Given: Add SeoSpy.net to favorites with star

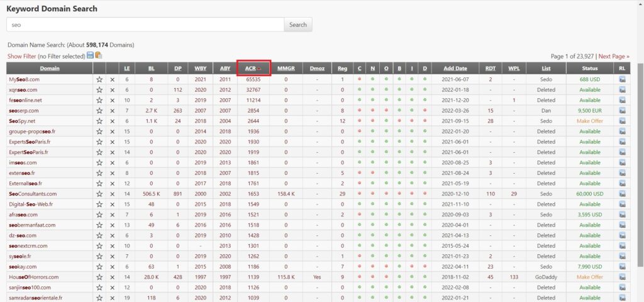Looking at the screenshot, I should [x=99, y=121].
